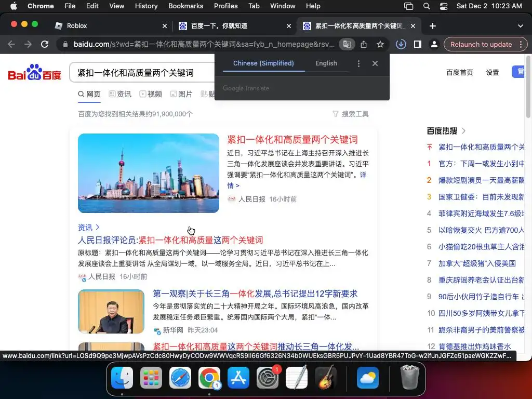Image resolution: width=532 pixels, height=399 pixels.
Task: Expand 百度热搜 with its chevron
Action: pos(463,130)
